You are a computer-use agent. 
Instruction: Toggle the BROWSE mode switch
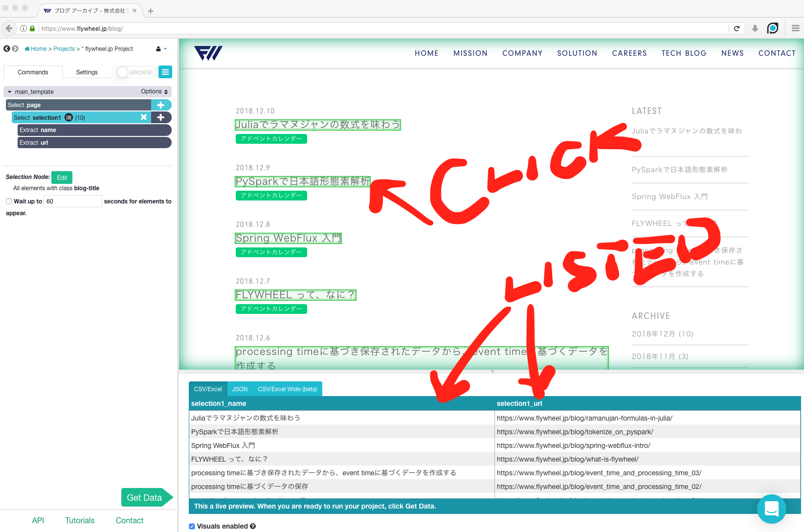(135, 72)
